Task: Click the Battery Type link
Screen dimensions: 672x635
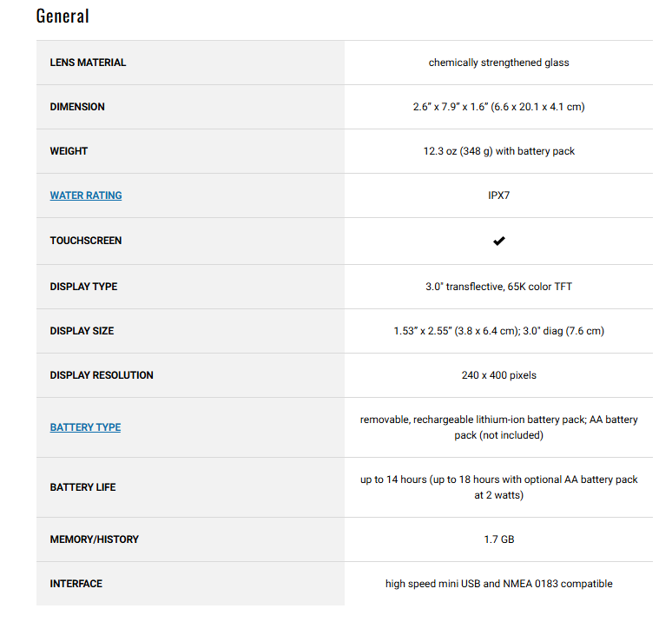Action: [x=85, y=427]
